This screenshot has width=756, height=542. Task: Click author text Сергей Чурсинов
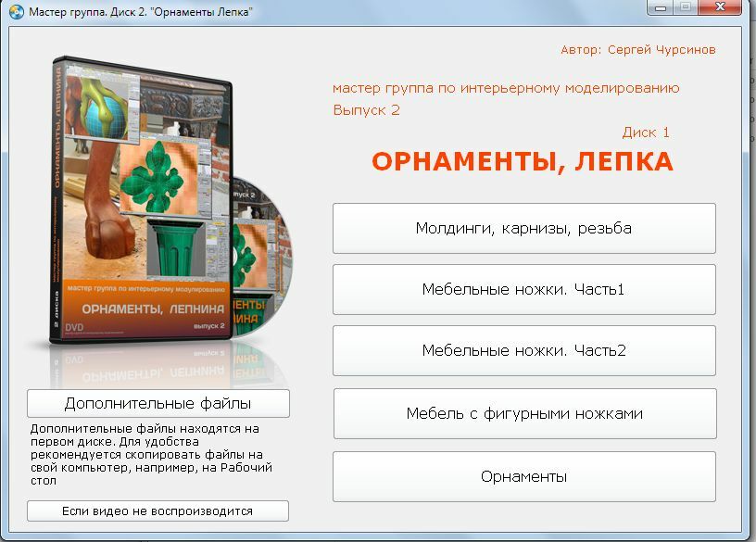pyautogui.click(x=661, y=50)
